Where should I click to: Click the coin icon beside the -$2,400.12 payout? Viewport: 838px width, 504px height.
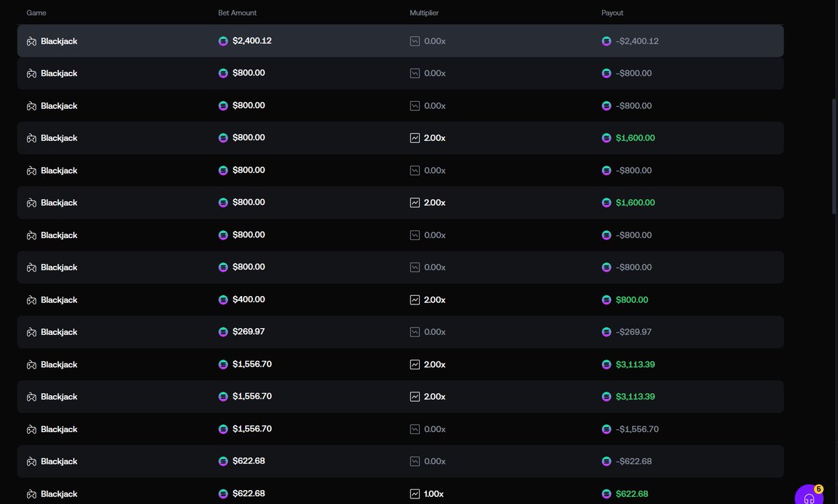(x=606, y=41)
